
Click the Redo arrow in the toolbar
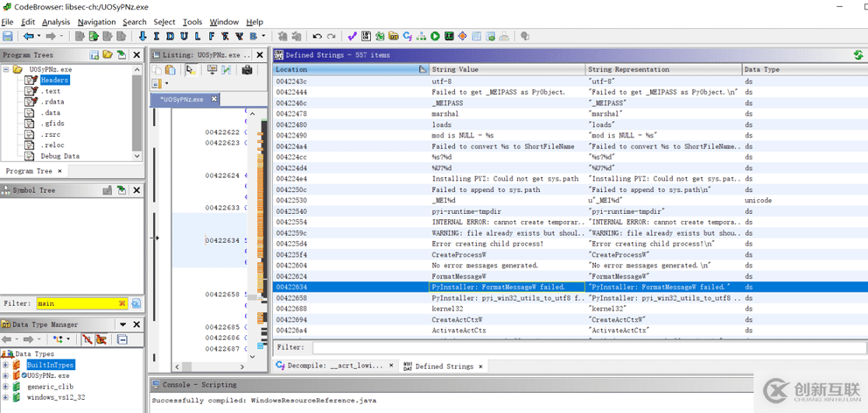[x=331, y=37]
